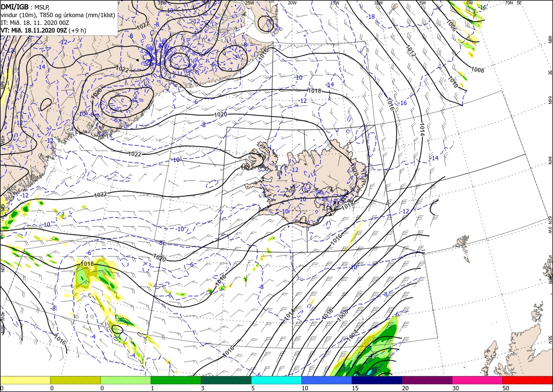
Task: Choose the navy 15 mm legend swatch
Action: tap(377, 380)
